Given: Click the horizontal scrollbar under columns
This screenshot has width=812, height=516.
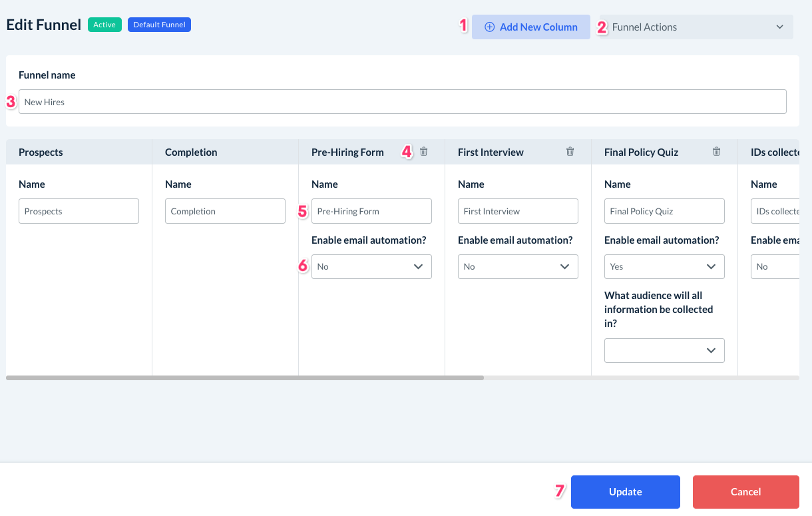Looking at the screenshot, I should tap(245, 378).
